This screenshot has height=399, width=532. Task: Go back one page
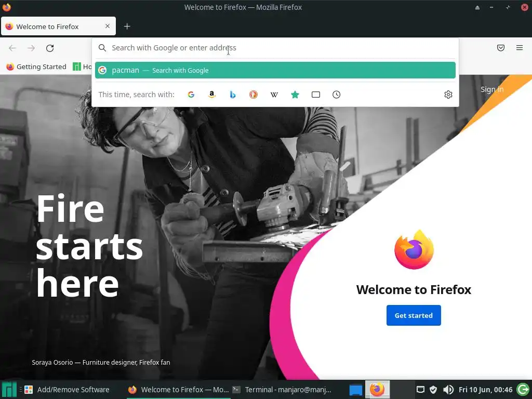pyautogui.click(x=12, y=48)
